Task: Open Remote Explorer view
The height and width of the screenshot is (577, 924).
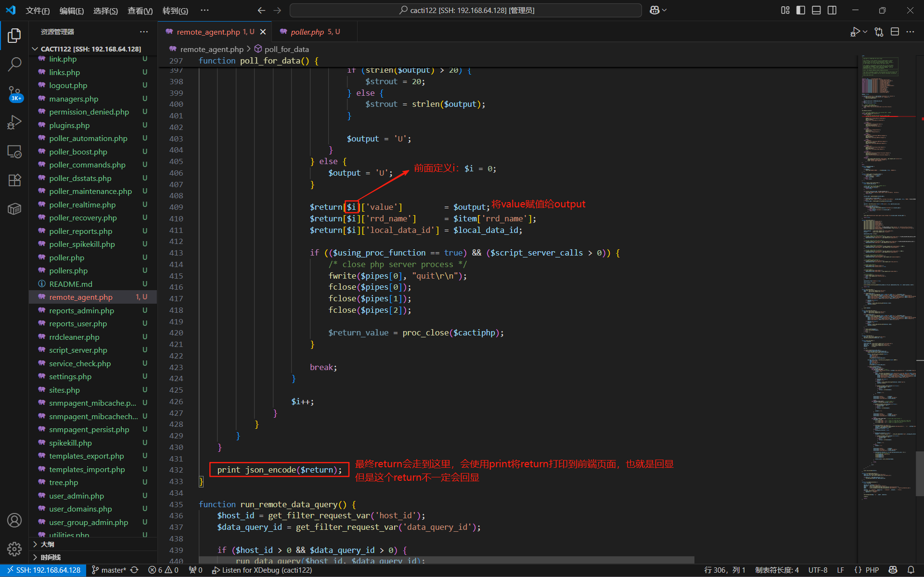Action: [x=14, y=152]
